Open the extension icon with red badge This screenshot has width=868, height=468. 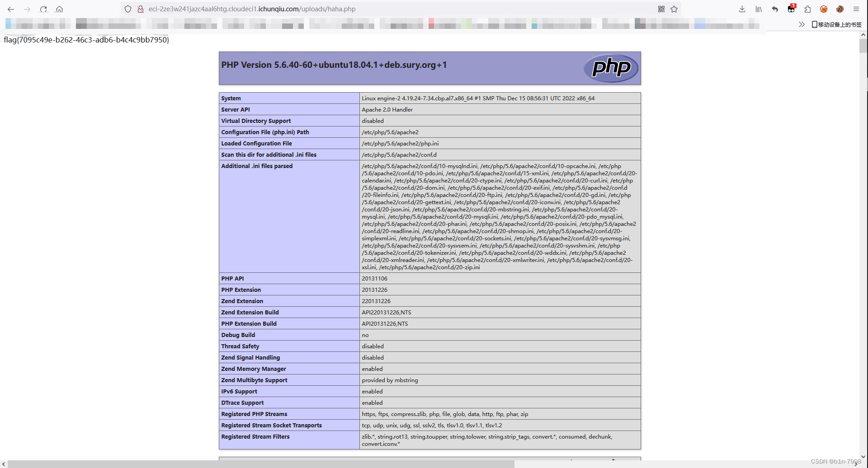pos(791,9)
